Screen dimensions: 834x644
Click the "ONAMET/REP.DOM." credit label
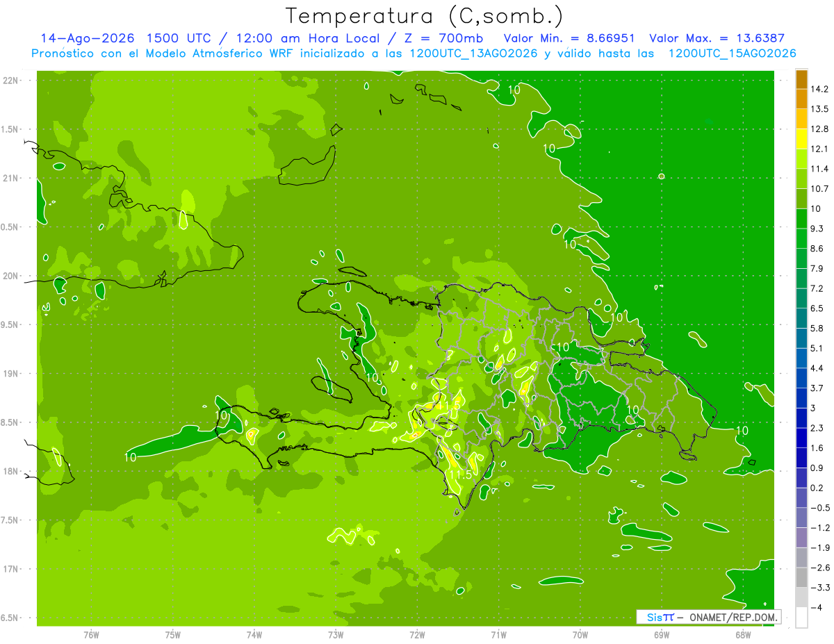(733, 617)
